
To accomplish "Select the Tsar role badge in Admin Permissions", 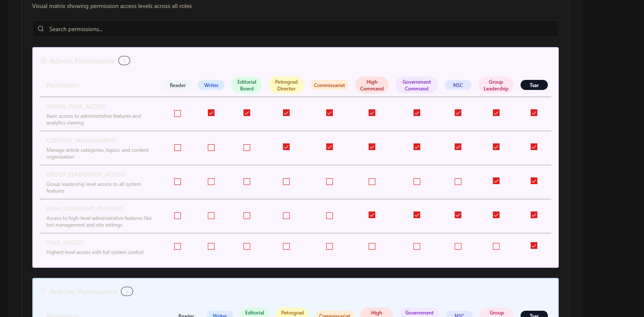I will [x=534, y=85].
